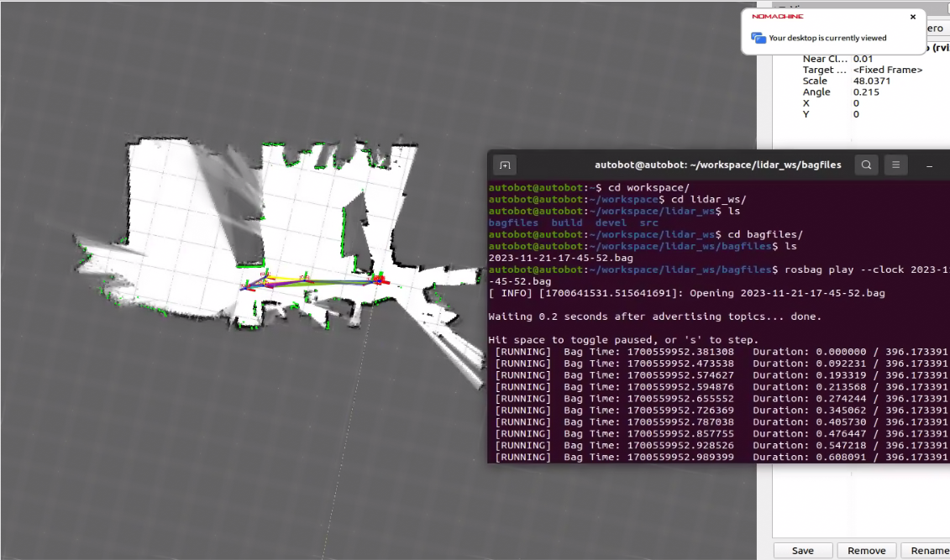Image resolution: width=950 pixels, height=560 pixels.
Task: Click the X property value in Views
Action: pyautogui.click(x=856, y=102)
